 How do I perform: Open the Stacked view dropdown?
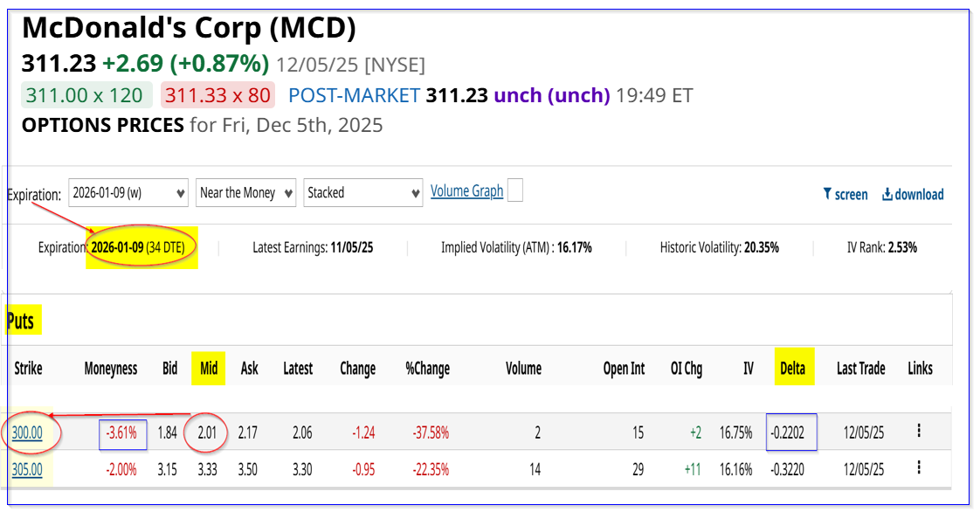(362, 193)
